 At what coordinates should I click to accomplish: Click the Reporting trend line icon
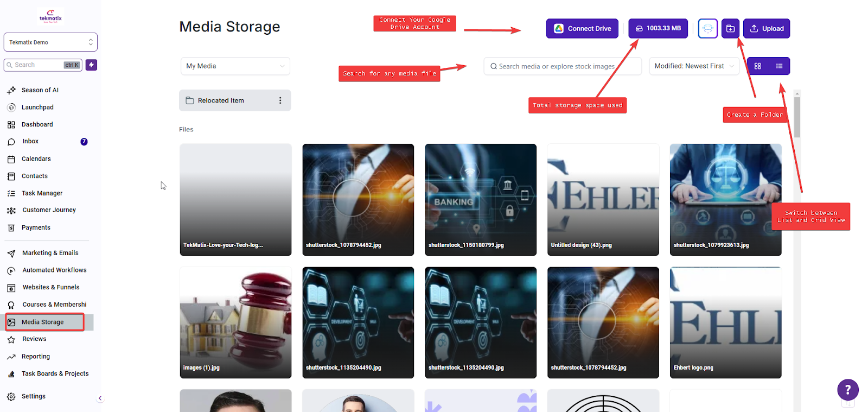click(11, 357)
